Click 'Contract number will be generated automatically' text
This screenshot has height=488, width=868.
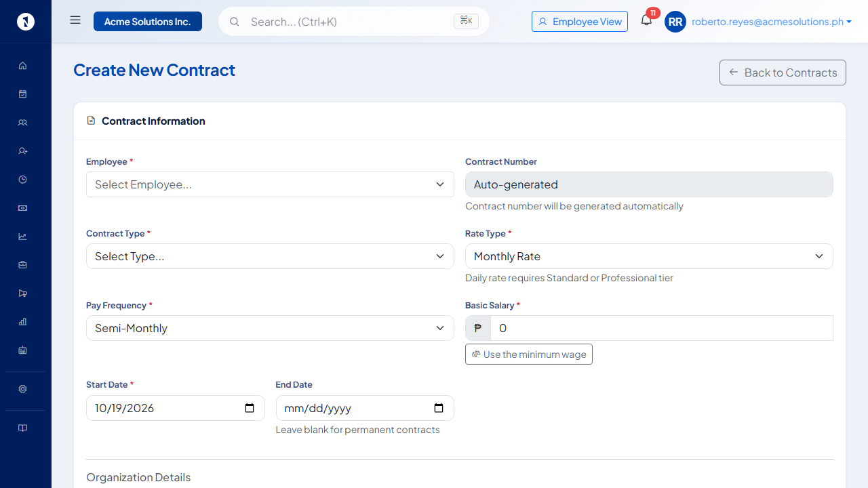point(574,206)
